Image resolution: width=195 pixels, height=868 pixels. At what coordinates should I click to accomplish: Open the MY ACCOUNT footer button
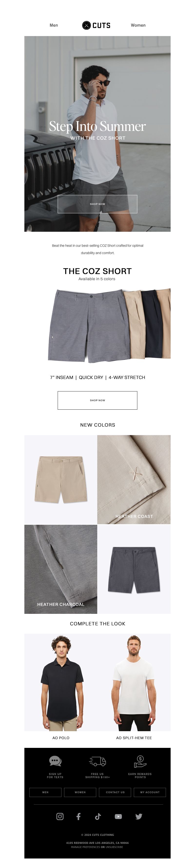[x=150, y=792]
